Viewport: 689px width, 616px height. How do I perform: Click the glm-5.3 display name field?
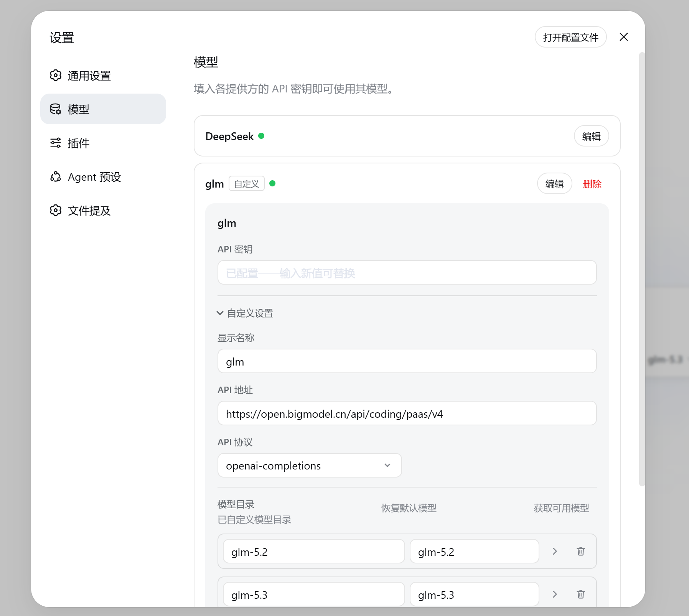click(x=475, y=595)
